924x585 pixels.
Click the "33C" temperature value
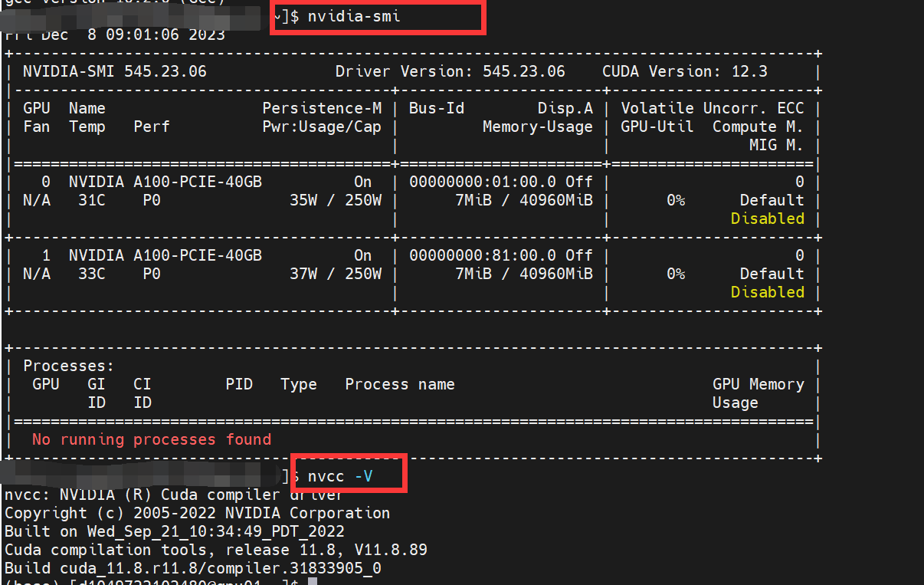point(92,274)
